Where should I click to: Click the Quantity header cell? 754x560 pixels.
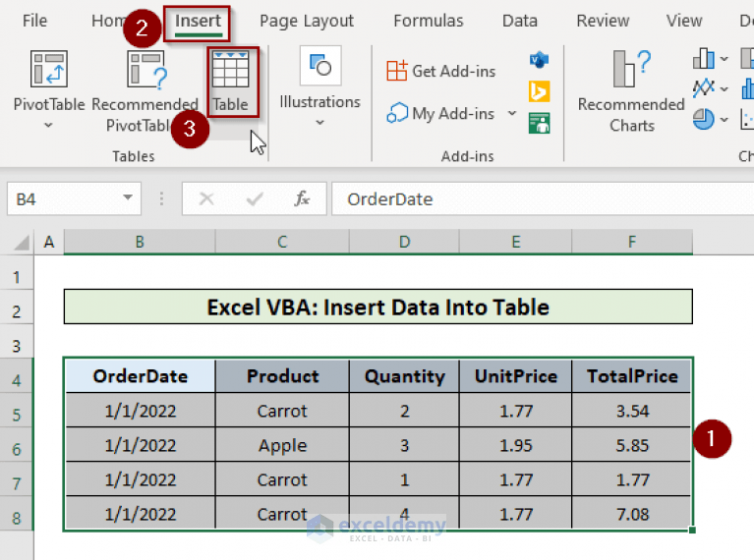pyautogui.click(x=404, y=376)
